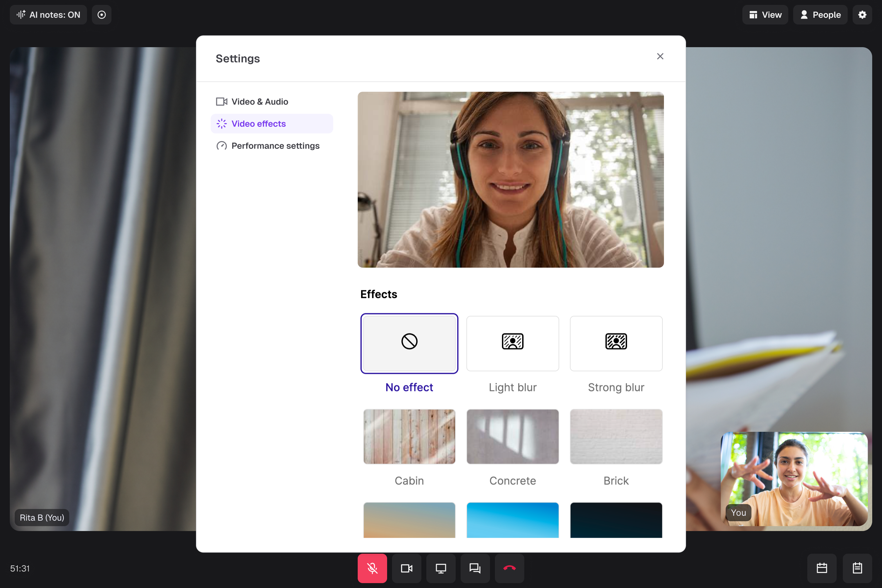Toggle the camera in the bottom toolbar
Screen dimensions: 882x588
[406, 568]
